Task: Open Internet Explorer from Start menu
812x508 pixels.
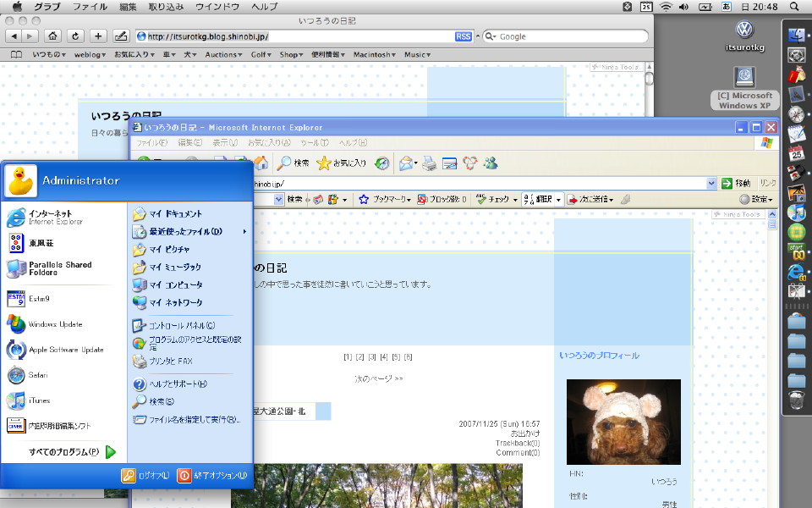Action: 63,218
